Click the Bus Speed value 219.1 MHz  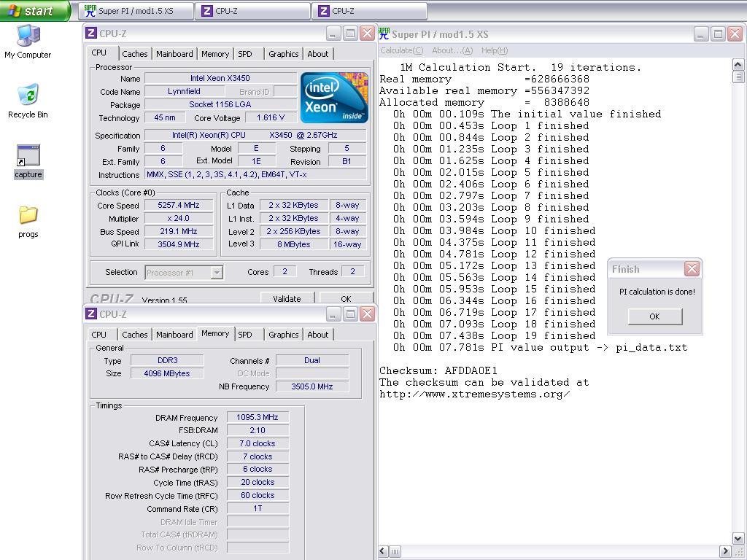click(179, 231)
